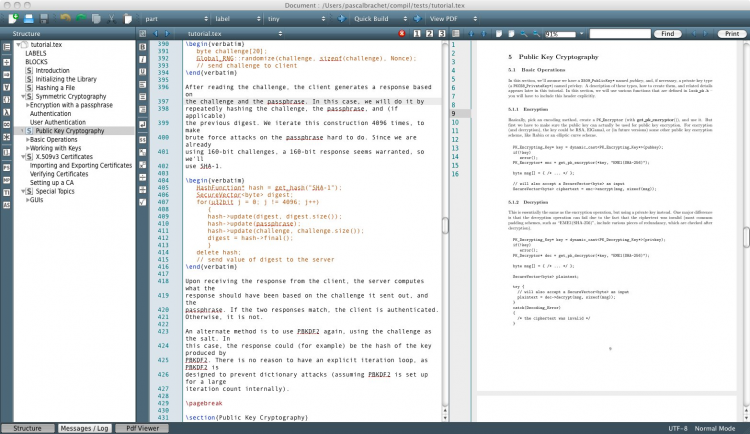Screen dimensions: 750x434
Task: Apply bold formatting with the B icon
Action: click(x=144, y=46)
